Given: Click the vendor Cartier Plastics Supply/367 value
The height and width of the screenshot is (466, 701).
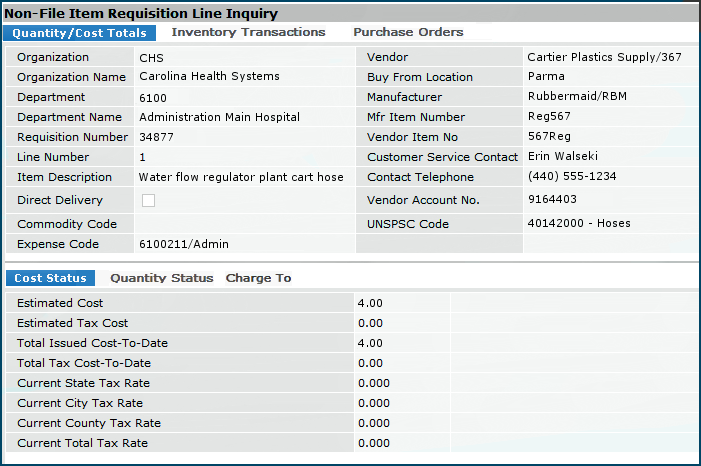Looking at the screenshot, I should [604, 58].
